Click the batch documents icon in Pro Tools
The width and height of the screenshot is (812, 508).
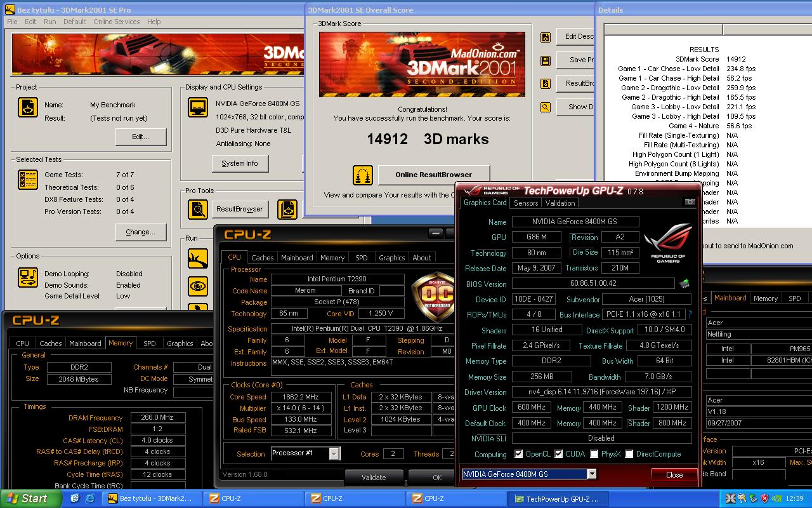coord(287,209)
